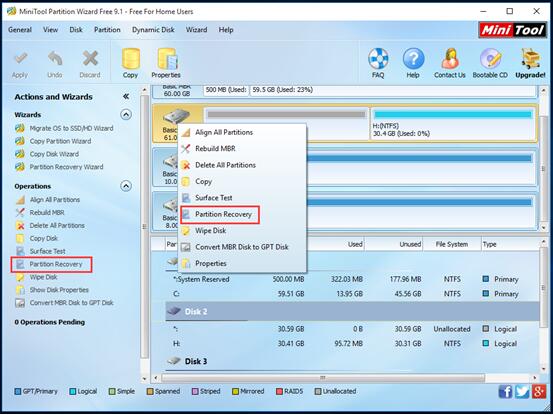Select the H:(NTFS) partition block
Image resolution: width=553 pixels, height=415 pixels.
(x=453, y=124)
